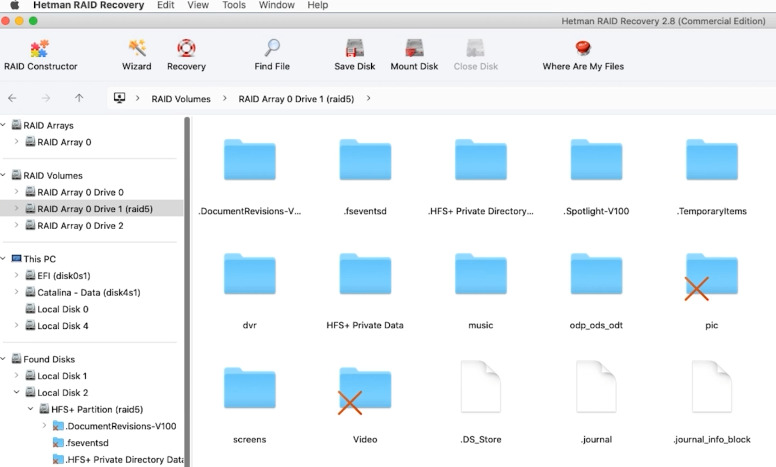Expand RAID Array 0 in the tree
This screenshot has width=776, height=467.
tap(16, 141)
